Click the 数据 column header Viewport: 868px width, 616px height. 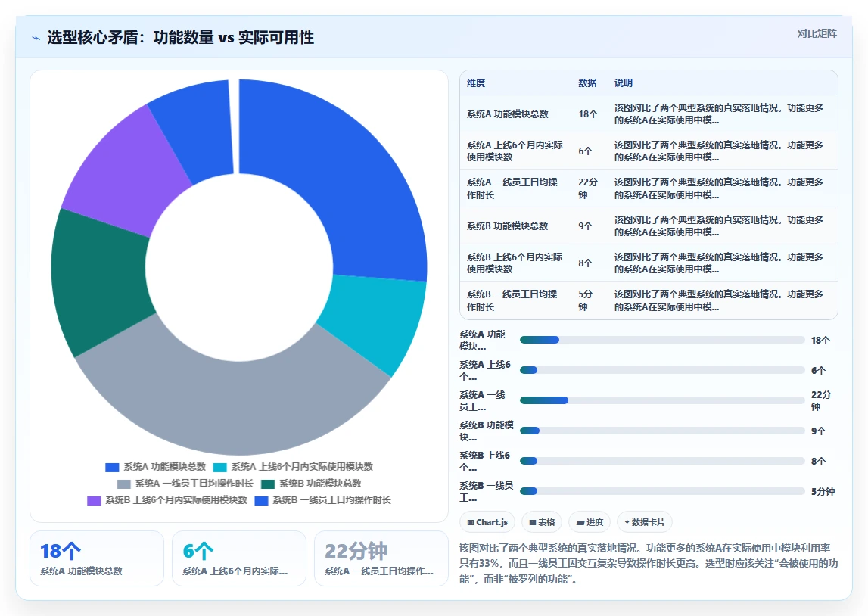[587, 83]
